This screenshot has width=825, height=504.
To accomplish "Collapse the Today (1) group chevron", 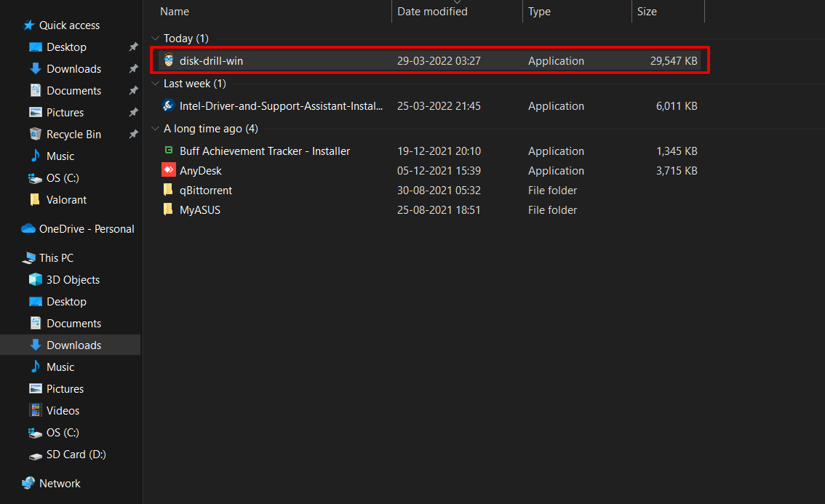I will click(x=155, y=39).
